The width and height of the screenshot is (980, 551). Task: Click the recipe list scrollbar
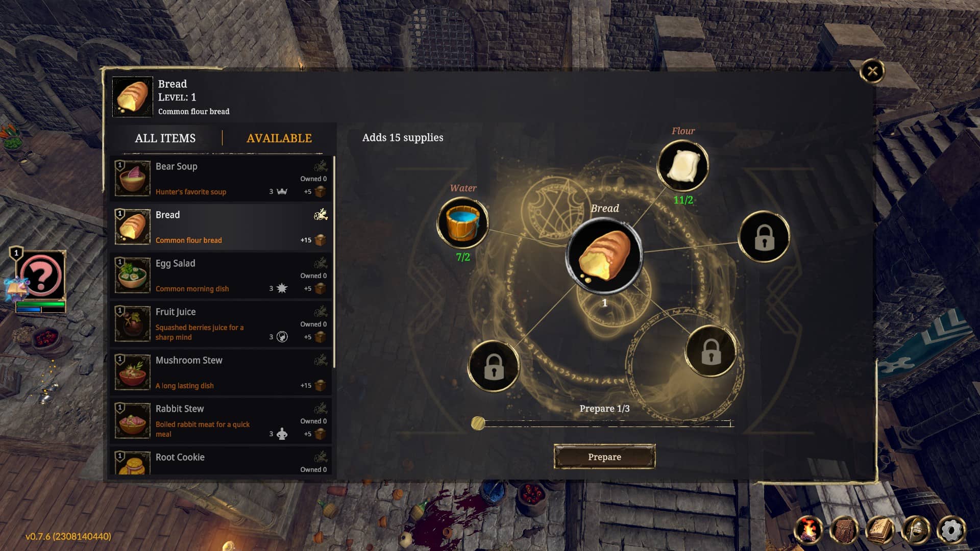[334, 262]
